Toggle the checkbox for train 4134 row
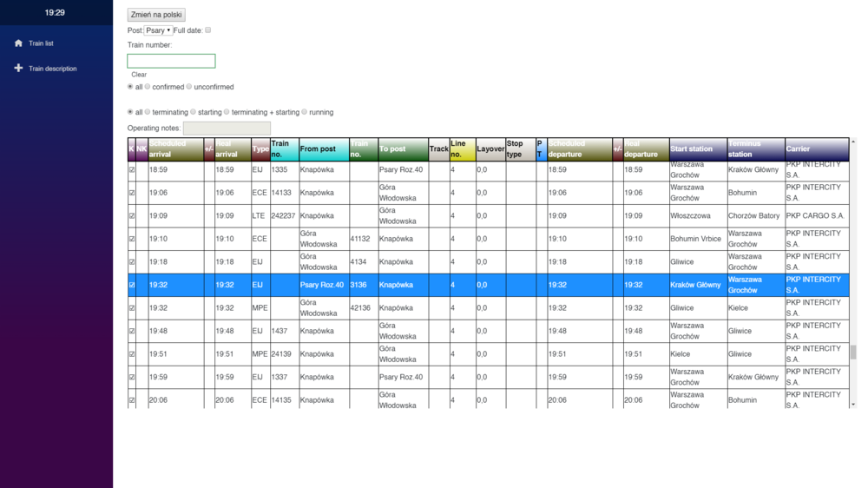The width and height of the screenshot is (868, 488). click(132, 262)
